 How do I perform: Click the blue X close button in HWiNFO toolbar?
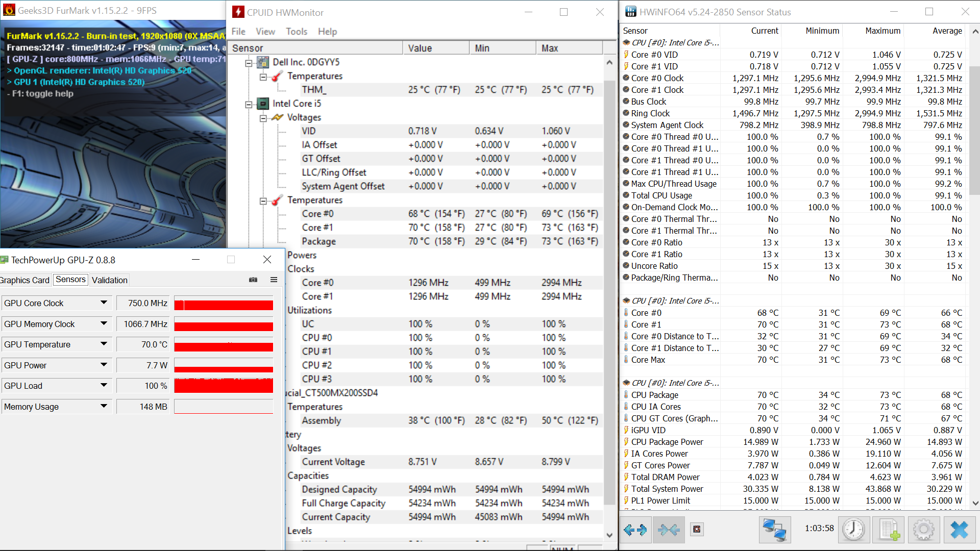[959, 530]
